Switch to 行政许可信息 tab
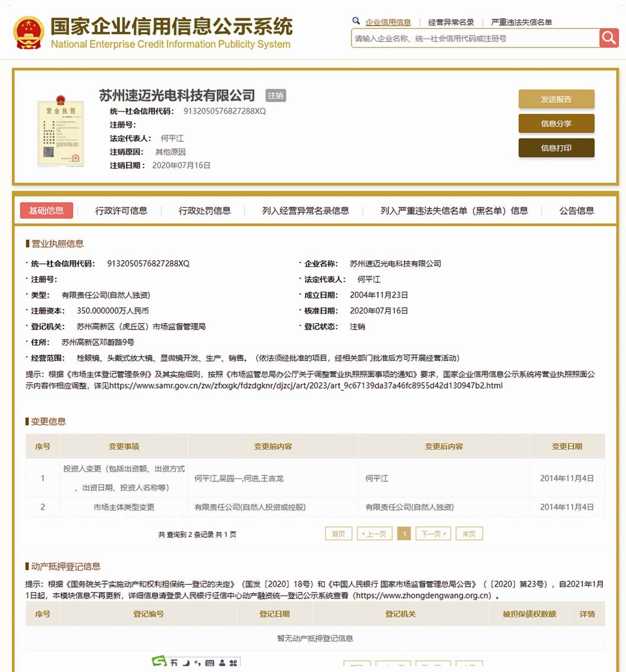 (121, 210)
